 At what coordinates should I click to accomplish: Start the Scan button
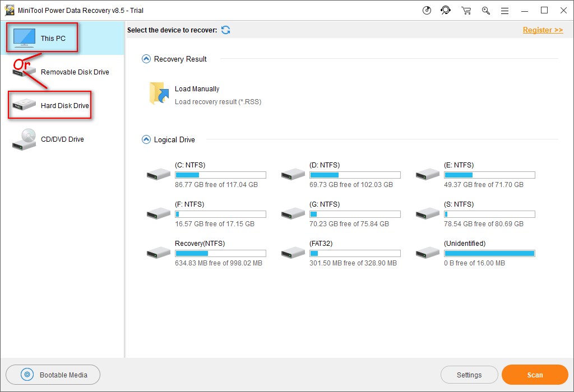[535, 375]
